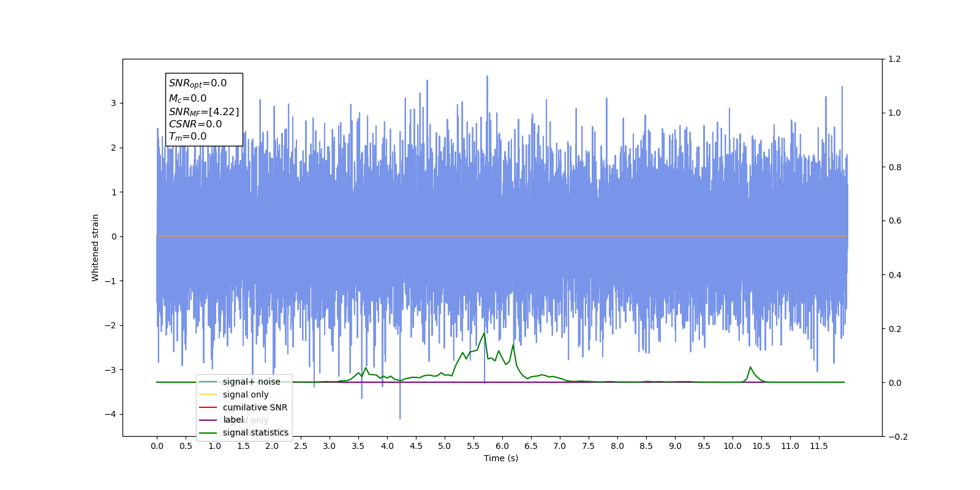Click the 0.4 tick label on the right axis
This screenshot has width=980, height=490.
coord(895,275)
